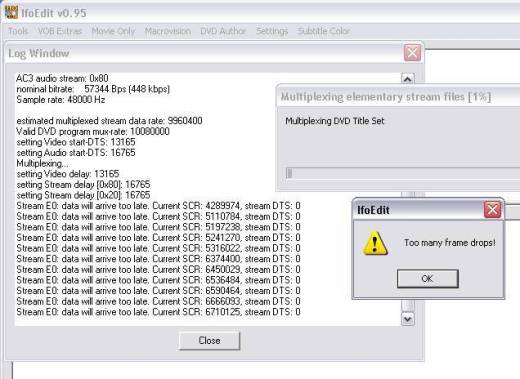Close the Log Window with X button

[x=412, y=53]
